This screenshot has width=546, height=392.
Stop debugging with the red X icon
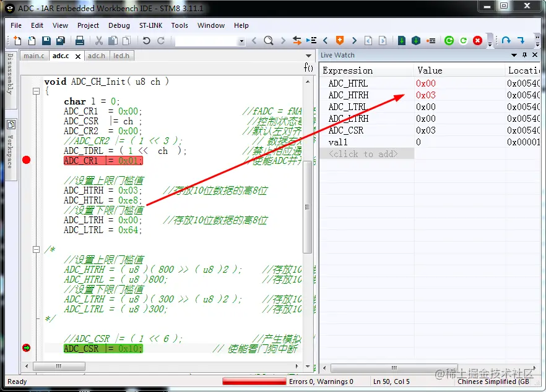[478, 41]
